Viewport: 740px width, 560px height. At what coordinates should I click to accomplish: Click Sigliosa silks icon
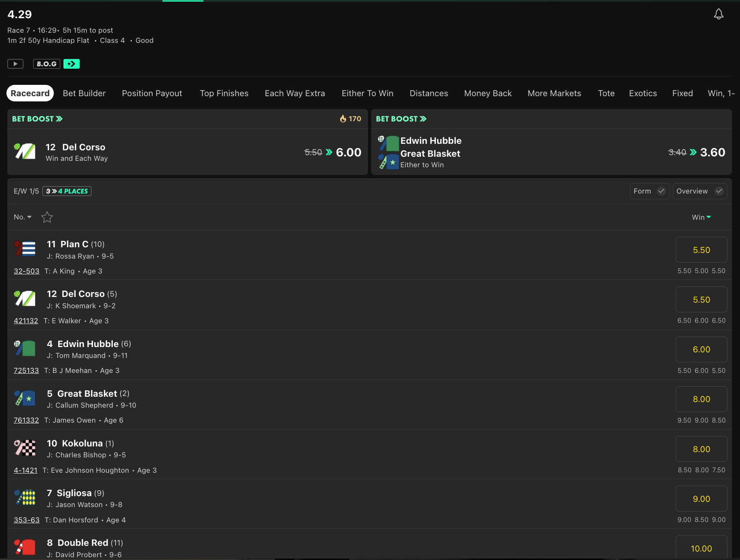coord(25,497)
